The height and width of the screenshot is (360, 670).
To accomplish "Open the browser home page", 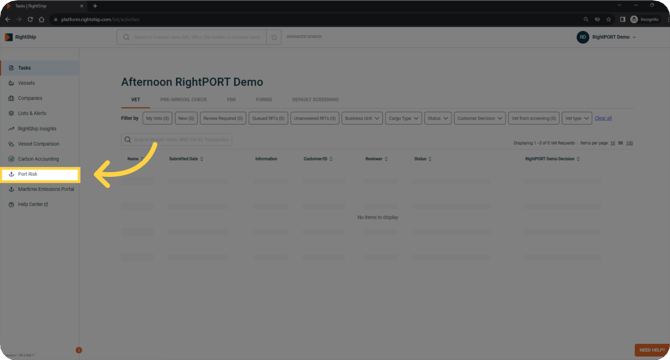I will click(41, 19).
